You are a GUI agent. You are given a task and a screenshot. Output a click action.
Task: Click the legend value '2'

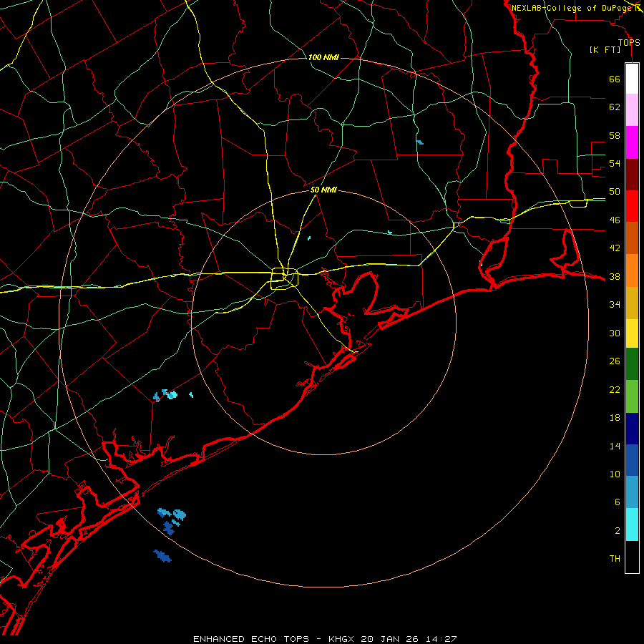point(617,530)
